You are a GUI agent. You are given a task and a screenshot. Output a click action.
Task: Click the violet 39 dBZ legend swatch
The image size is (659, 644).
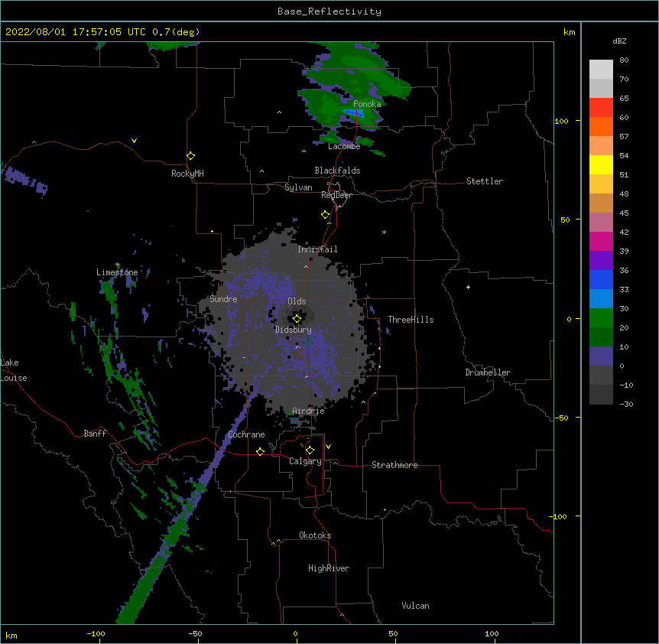pos(601,261)
